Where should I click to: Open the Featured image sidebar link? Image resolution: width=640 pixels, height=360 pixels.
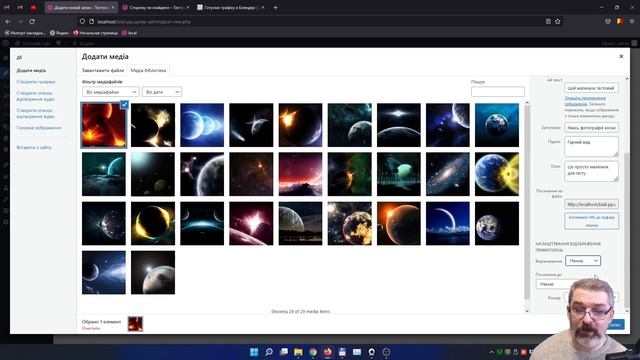[39, 128]
